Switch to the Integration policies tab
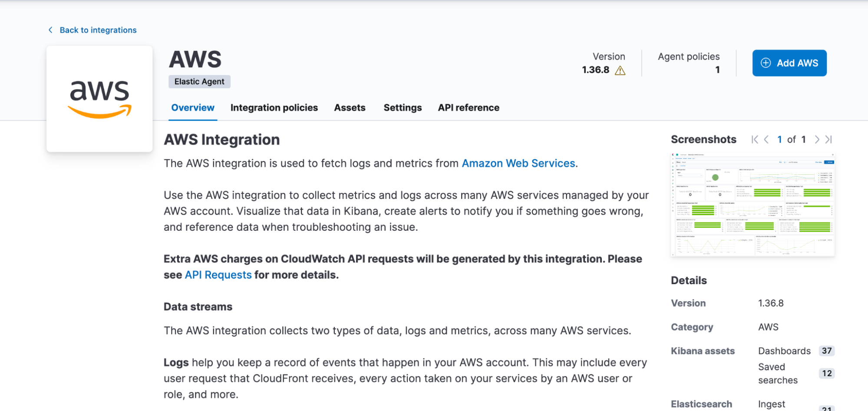Screen dimensions: 868x411 point(274,108)
